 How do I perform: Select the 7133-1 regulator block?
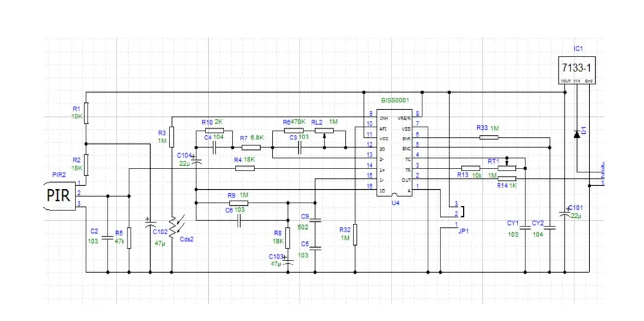(577, 70)
